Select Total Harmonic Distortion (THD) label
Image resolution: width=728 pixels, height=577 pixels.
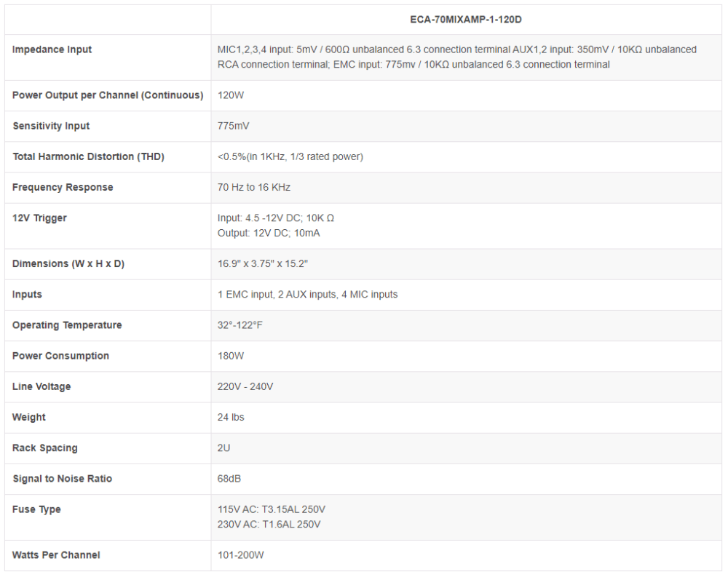tap(88, 156)
